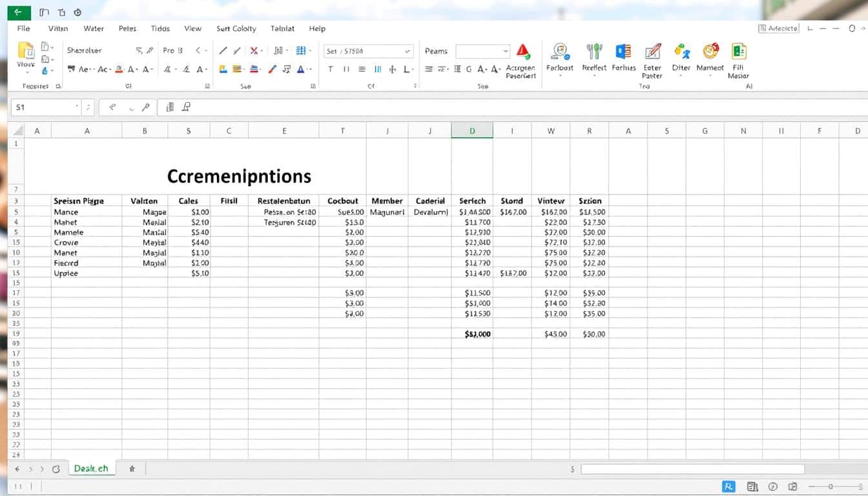This screenshot has height=496, width=868.
Task: Click the large Vlooe folder paste icon
Action: coord(26,50)
